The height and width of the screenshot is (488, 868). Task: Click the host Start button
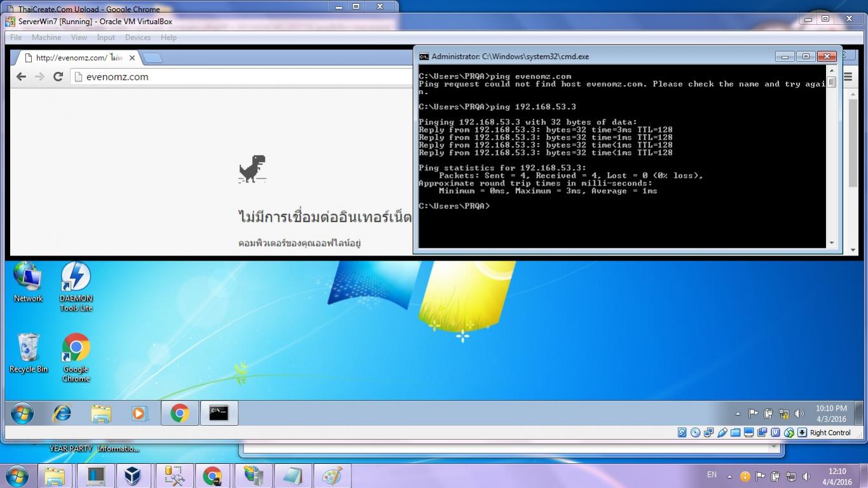click(17, 476)
